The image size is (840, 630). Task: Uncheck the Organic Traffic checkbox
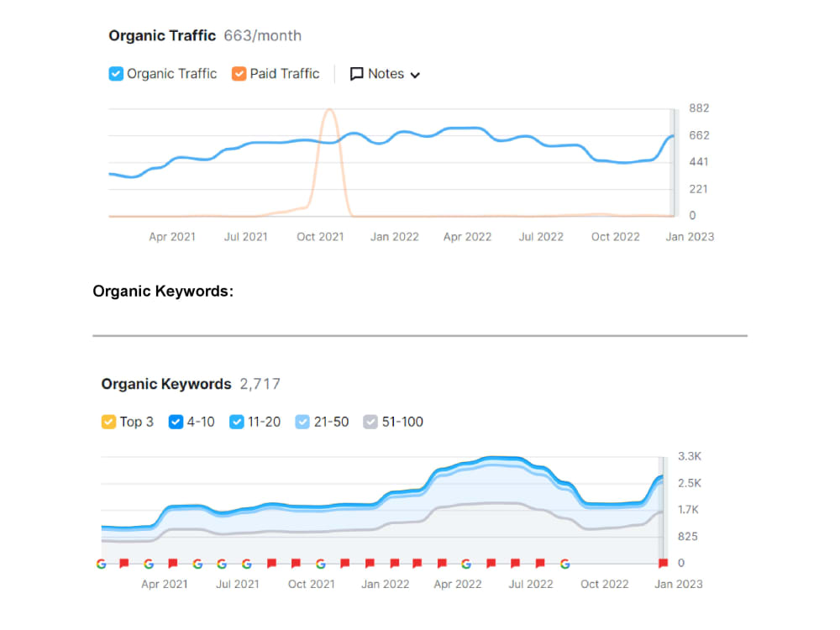[x=116, y=74]
